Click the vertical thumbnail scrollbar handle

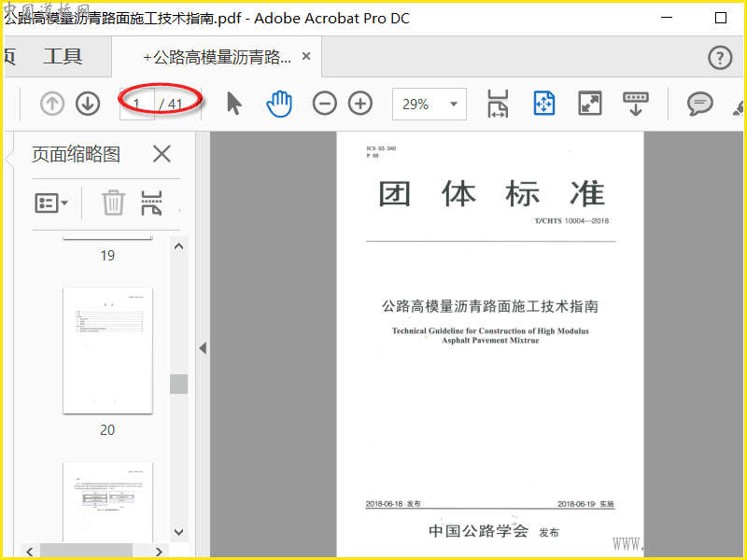(178, 384)
